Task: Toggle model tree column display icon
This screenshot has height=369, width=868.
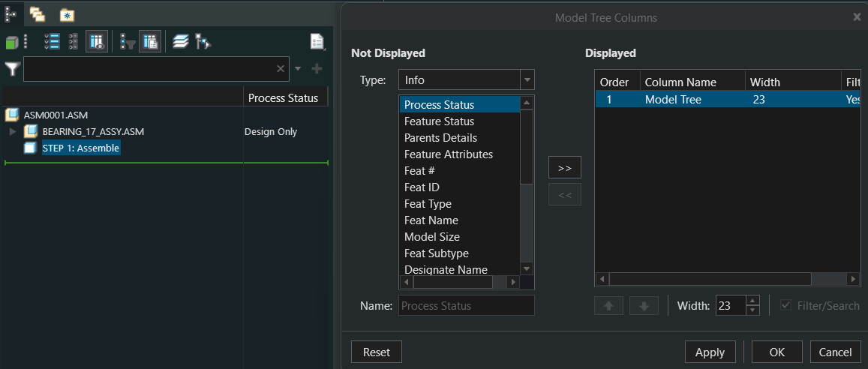Action: [96, 42]
